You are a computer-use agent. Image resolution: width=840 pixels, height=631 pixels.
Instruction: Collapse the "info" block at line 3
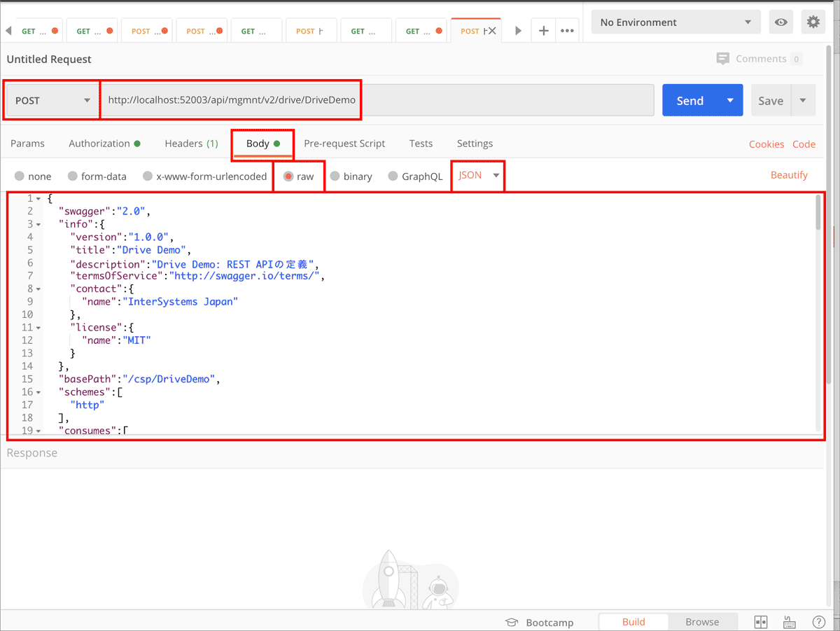pos(38,224)
